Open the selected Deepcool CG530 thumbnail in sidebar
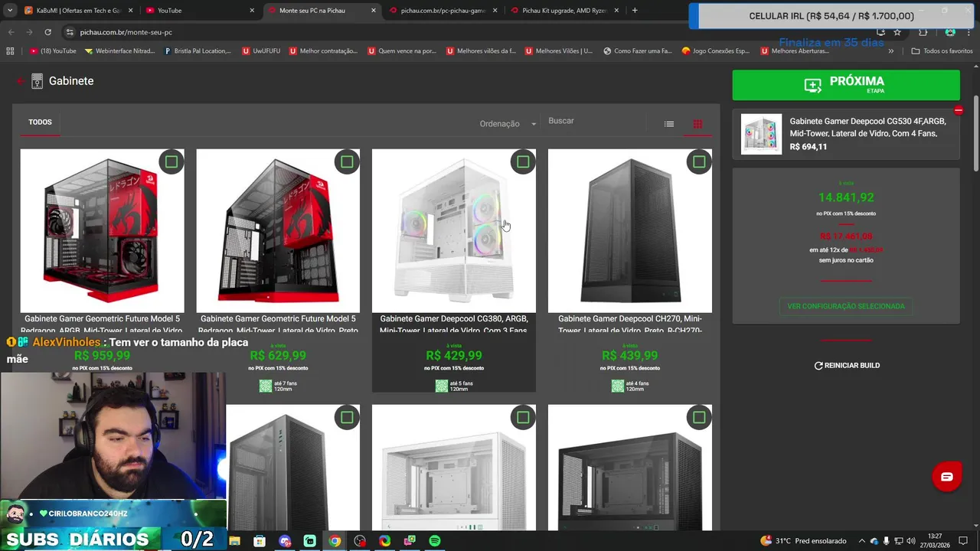Image resolution: width=980 pixels, height=551 pixels. 761,134
